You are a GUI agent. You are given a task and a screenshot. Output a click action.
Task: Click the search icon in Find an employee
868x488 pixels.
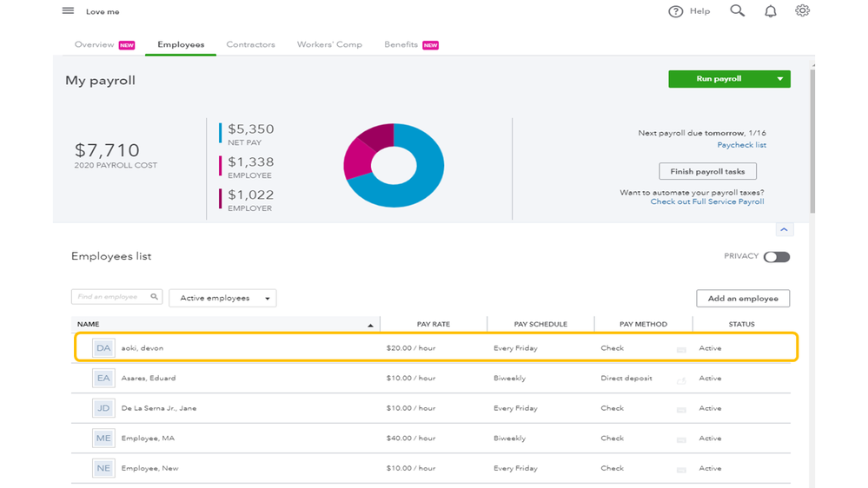coord(154,297)
